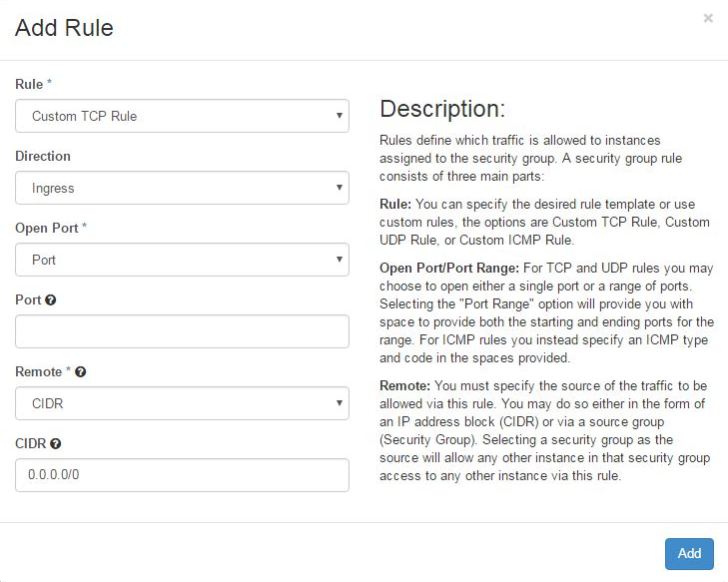Close the Add Rule dialog with X
This screenshot has height=582, width=728.
click(708, 18)
